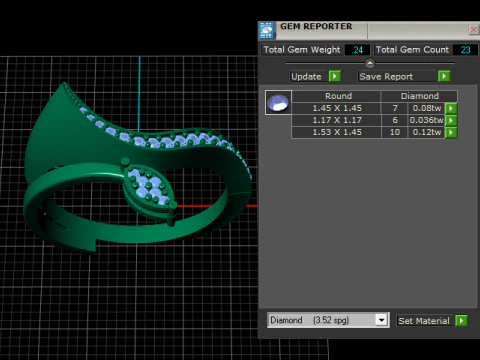Select the 1.45 X 1.45 size cell
This screenshot has width=480, height=360.
click(337, 108)
